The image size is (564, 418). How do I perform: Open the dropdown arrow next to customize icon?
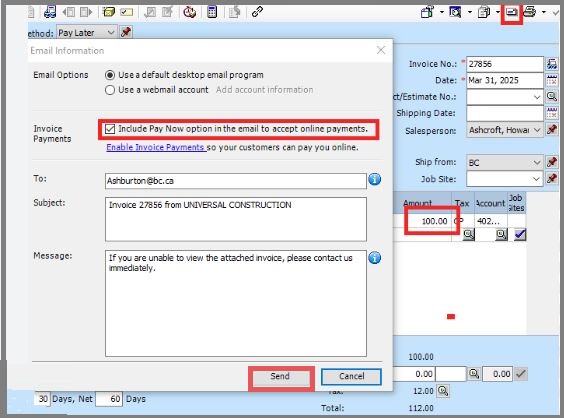441,12
